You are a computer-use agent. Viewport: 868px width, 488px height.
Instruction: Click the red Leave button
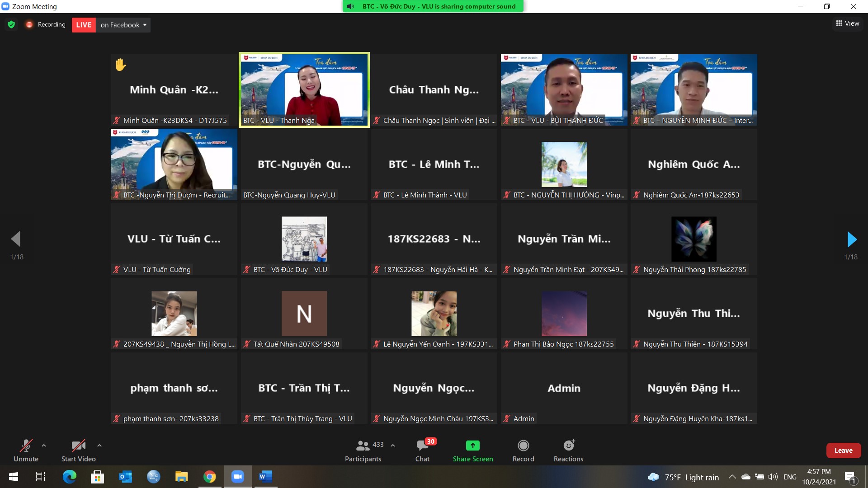pos(844,450)
